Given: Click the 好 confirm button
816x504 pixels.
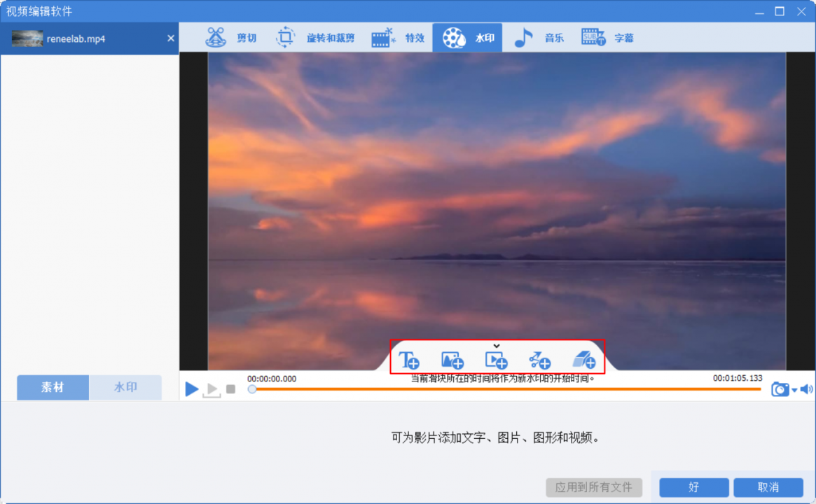Looking at the screenshot, I should pos(693,487).
